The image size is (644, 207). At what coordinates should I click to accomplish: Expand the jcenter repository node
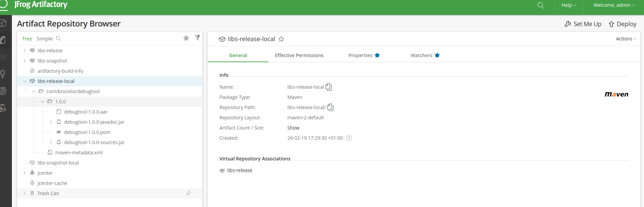click(x=24, y=173)
